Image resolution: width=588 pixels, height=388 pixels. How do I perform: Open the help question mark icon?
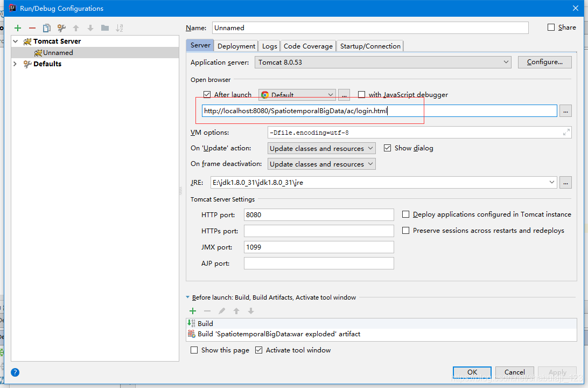(x=15, y=372)
